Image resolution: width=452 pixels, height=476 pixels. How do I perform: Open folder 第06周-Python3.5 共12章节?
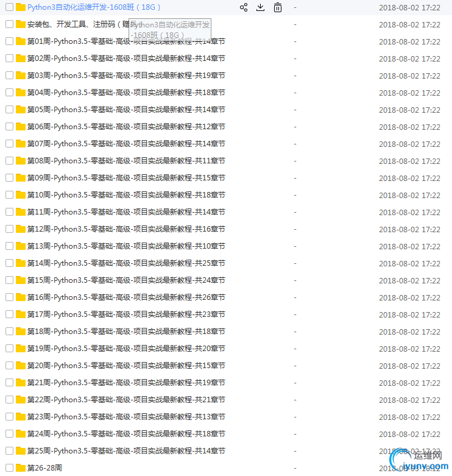126,127
